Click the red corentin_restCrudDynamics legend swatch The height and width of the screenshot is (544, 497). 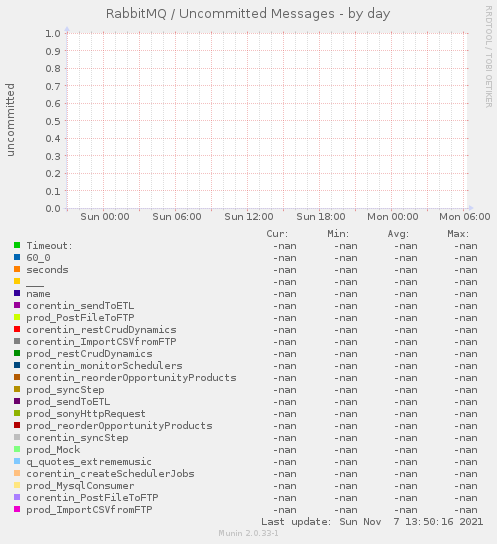coord(17,329)
